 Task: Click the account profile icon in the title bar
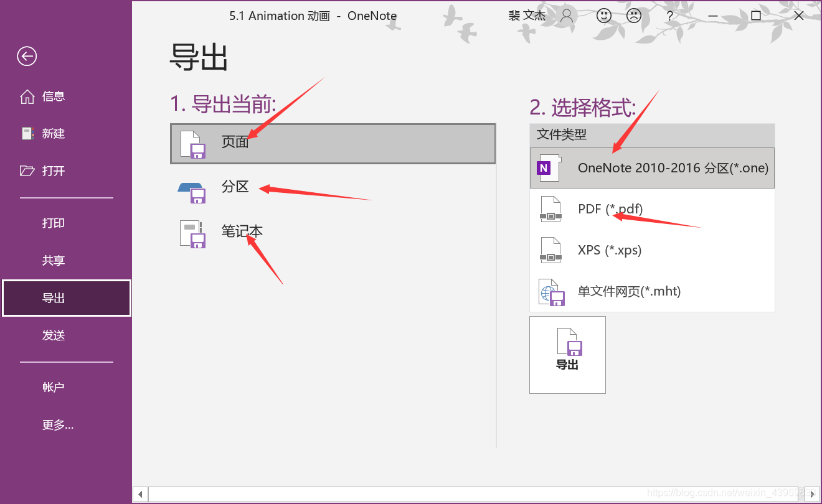click(567, 16)
